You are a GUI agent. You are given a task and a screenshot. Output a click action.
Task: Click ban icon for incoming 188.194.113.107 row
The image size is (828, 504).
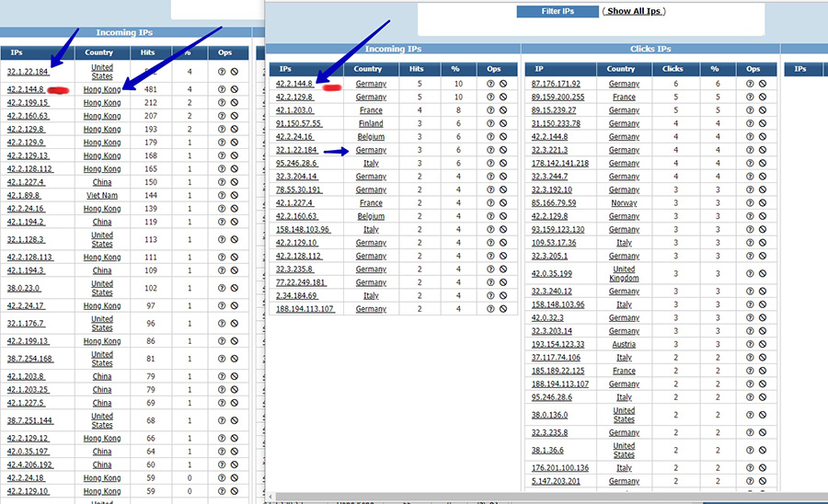tap(503, 309)
